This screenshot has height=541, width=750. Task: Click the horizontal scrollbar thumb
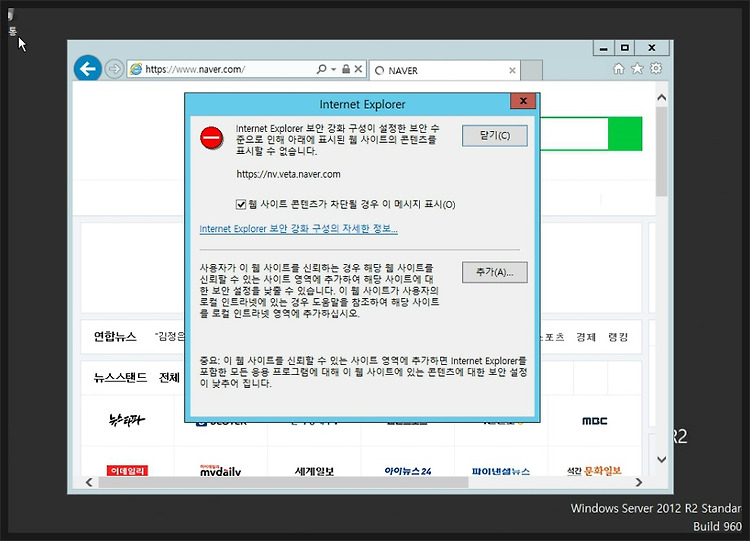tap(283, 482)
